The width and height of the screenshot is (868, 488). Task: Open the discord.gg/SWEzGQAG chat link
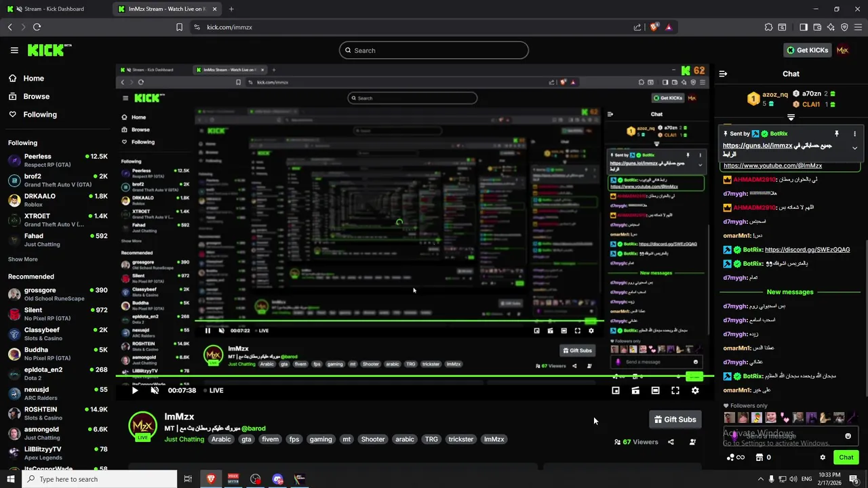tap(807, 249)
